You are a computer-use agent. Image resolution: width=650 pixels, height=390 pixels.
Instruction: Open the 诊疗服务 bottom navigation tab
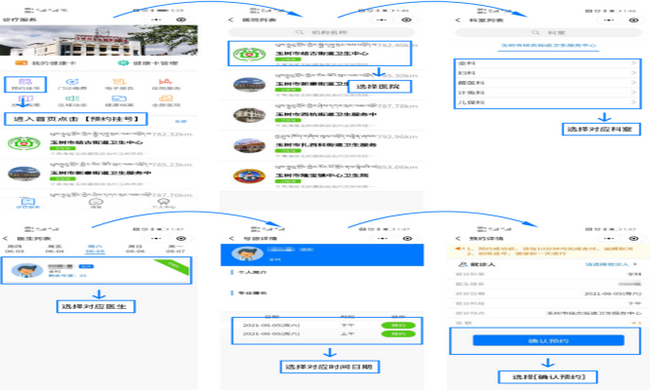click(28, 203)
